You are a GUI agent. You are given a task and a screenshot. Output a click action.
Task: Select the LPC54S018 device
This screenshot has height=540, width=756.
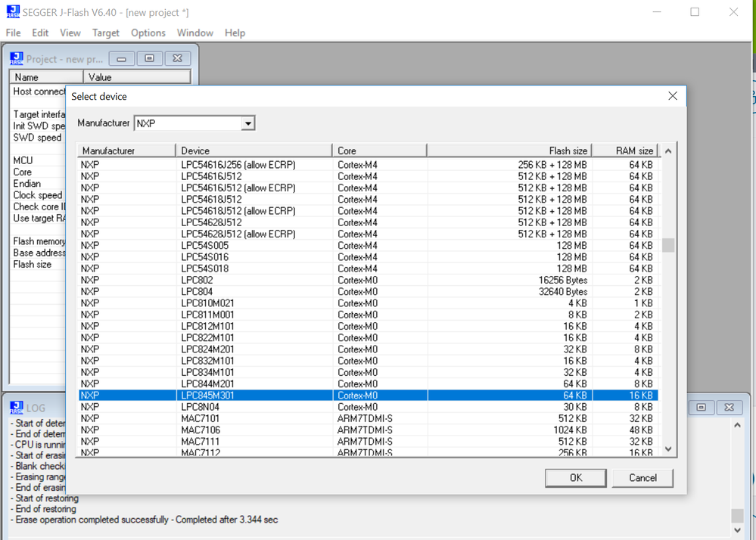[x=369, y=268]
